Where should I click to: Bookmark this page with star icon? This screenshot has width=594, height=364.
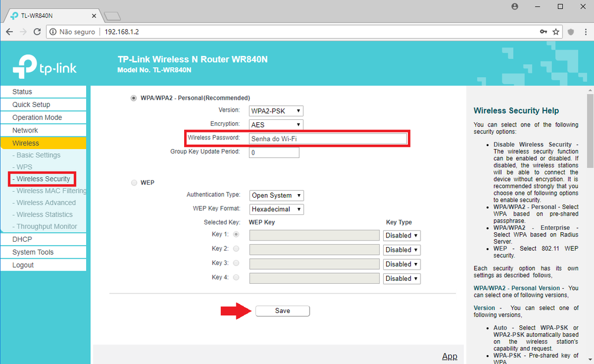(x=556, y=32)
